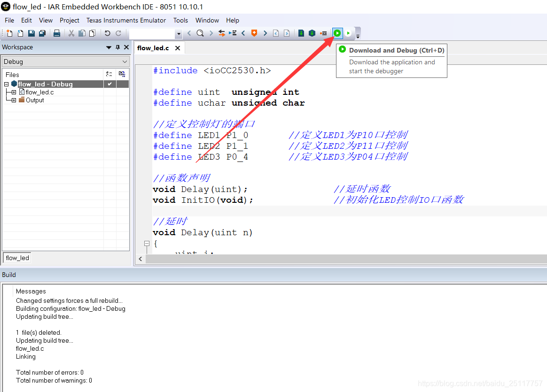Image resolution: width=547 pixels, height=392 pixels.
Task: Jump to next bookmark
Action: point(265,33)
